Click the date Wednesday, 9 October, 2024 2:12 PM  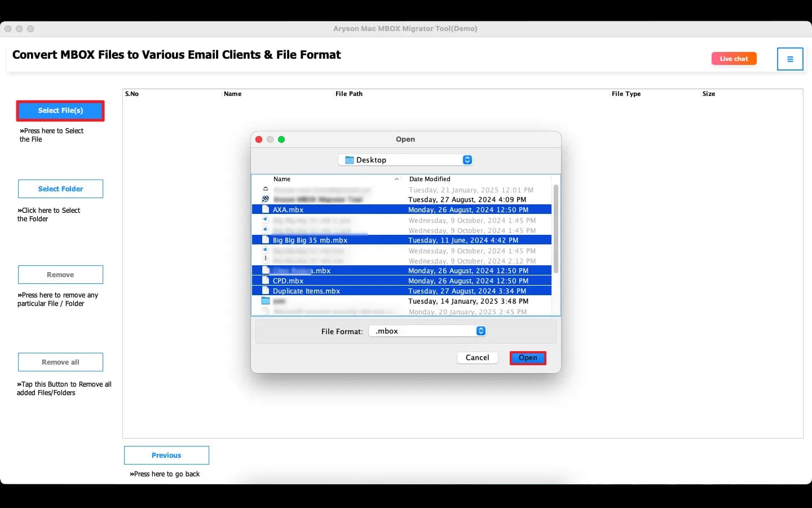(472, 261)
